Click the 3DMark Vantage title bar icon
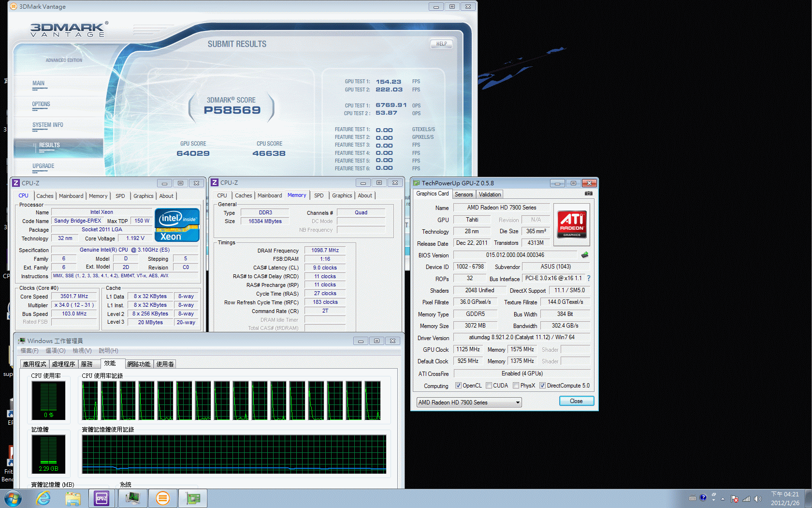Image resolution: width=812 pixels, height=508 pixels. (x=14, y=6)
